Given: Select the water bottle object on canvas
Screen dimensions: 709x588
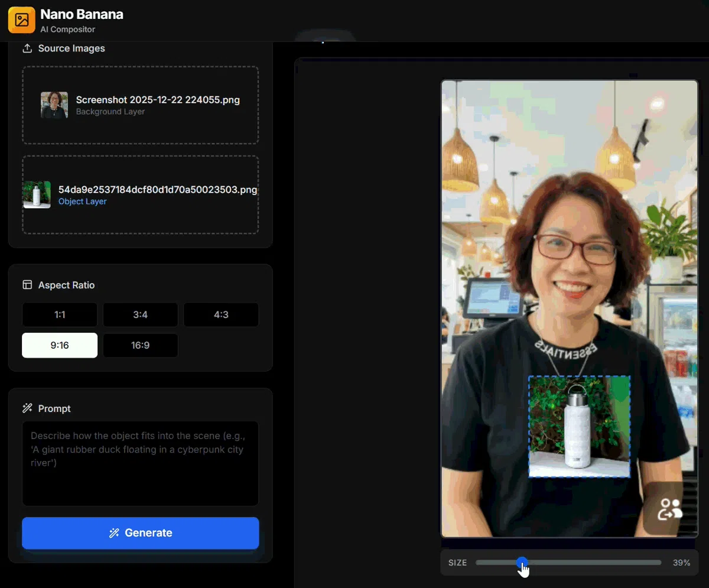Looking at the screenshot, I should (579, 427).
